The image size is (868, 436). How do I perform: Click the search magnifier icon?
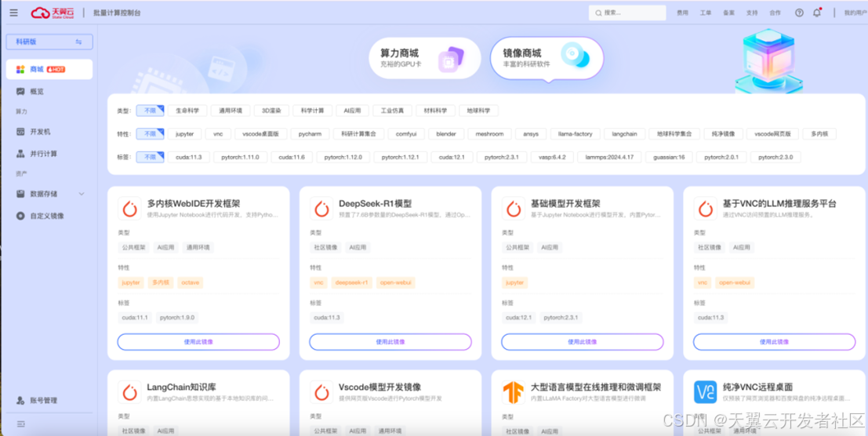point(598,13)
